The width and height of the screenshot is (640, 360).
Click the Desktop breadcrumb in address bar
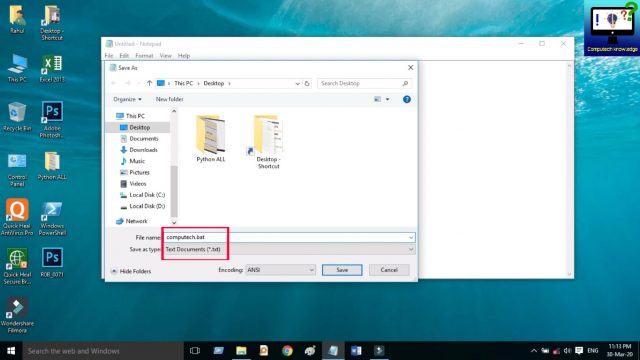pyautogui.click(x=214, y=83)
